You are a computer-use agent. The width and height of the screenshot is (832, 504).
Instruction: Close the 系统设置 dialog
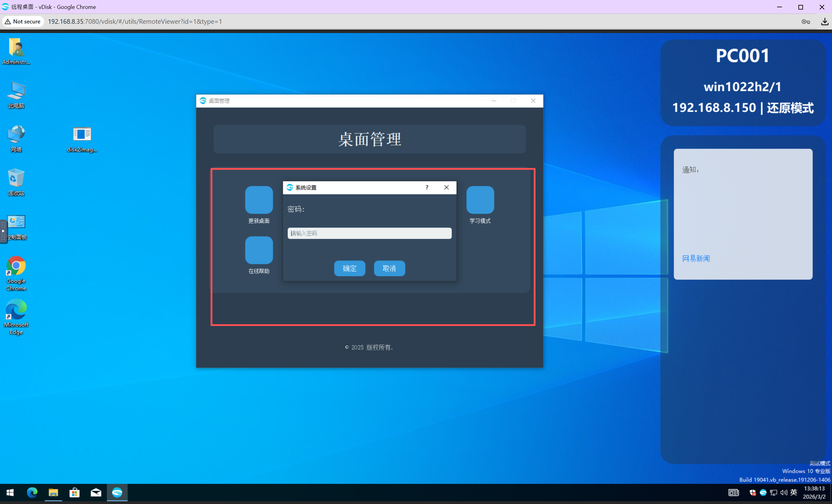point(446,187)
